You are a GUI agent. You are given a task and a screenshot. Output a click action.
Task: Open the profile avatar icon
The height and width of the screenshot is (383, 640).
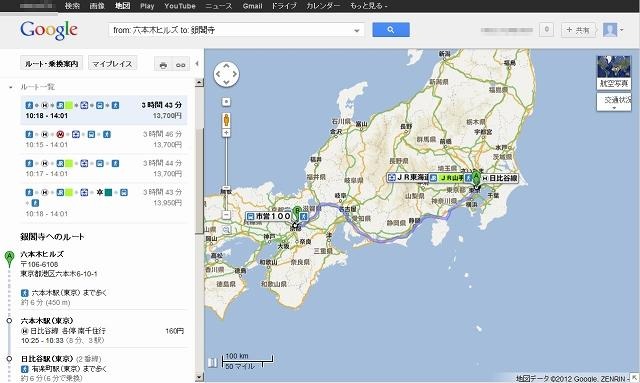[610, 30]
